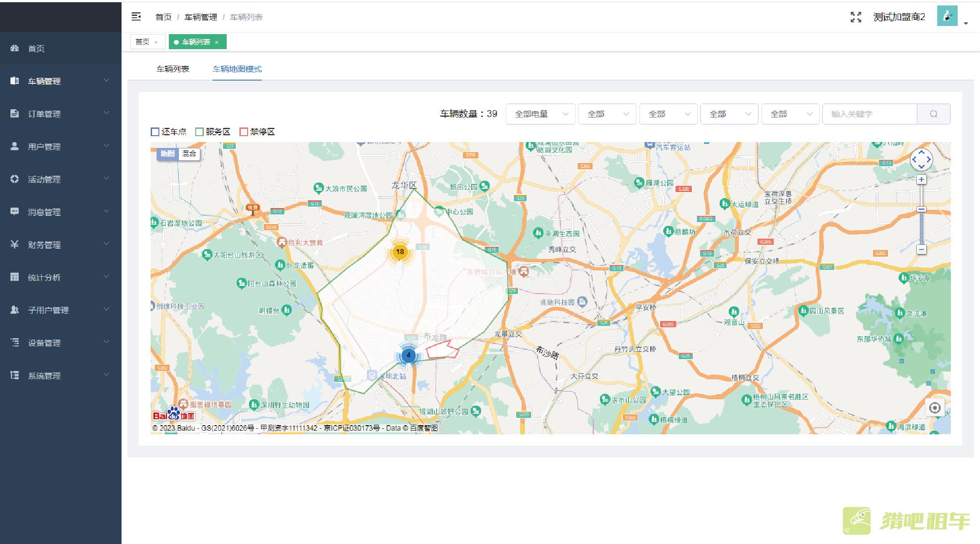The height and width of the screenshot is (544, 980).
Task: Click the 深圳北站 station label on map
Action: (x=392, y=376)
